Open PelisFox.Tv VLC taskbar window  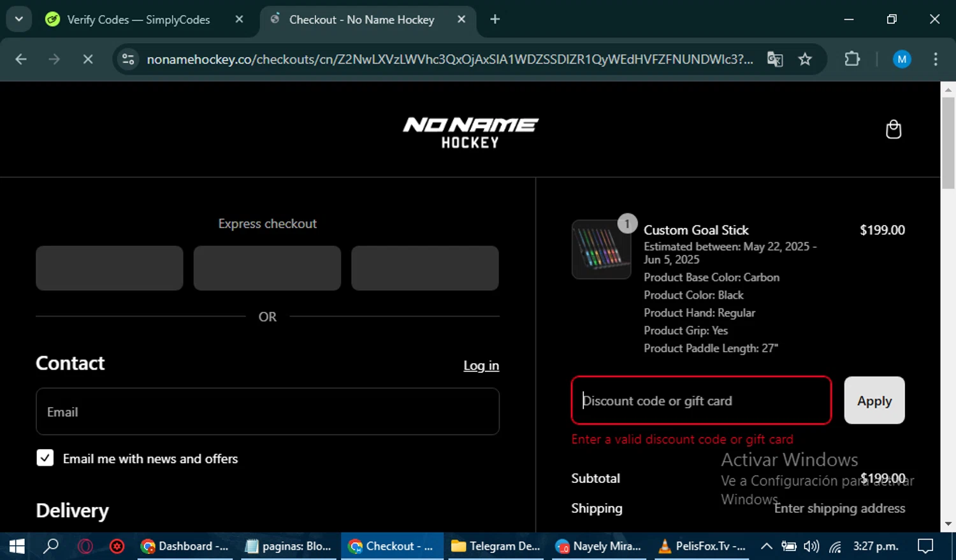click(x=702, y=546)
